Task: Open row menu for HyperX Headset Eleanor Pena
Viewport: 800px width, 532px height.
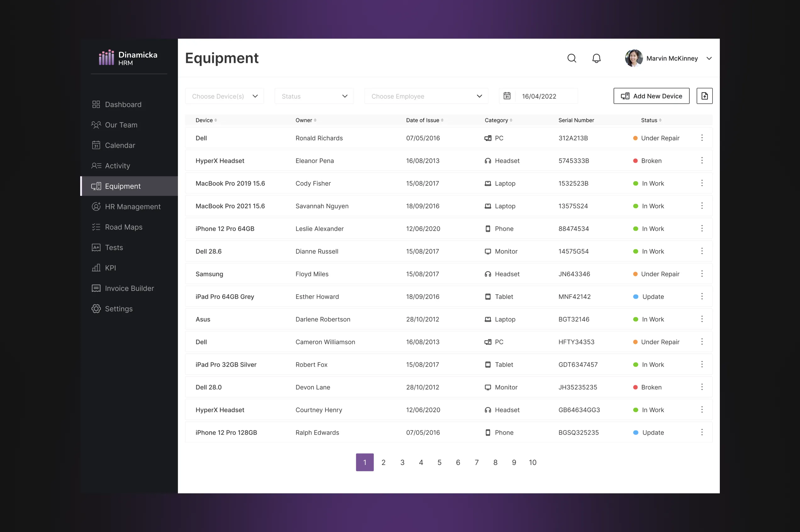Action: point(702,160)
